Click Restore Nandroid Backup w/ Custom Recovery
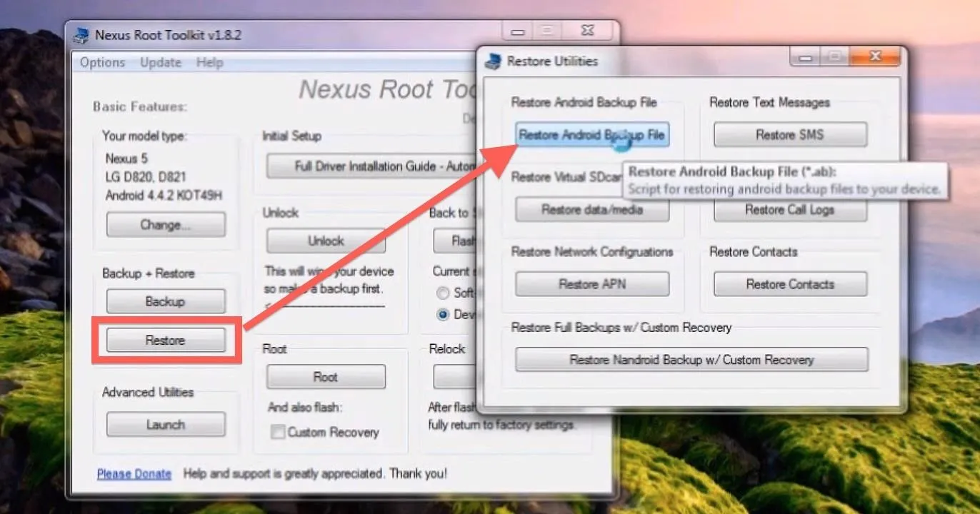 click(x=691, y=360)
